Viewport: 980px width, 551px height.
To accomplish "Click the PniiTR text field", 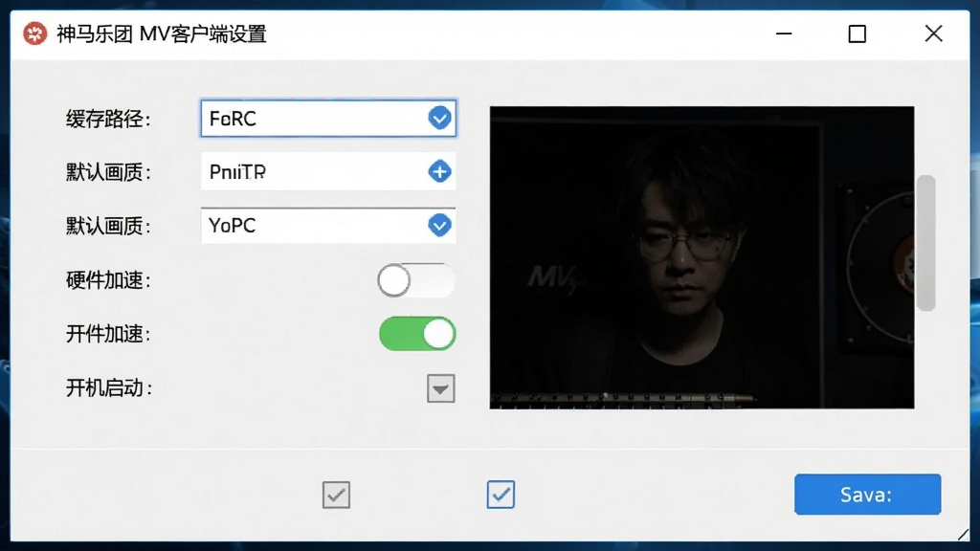I will point(328,171).
